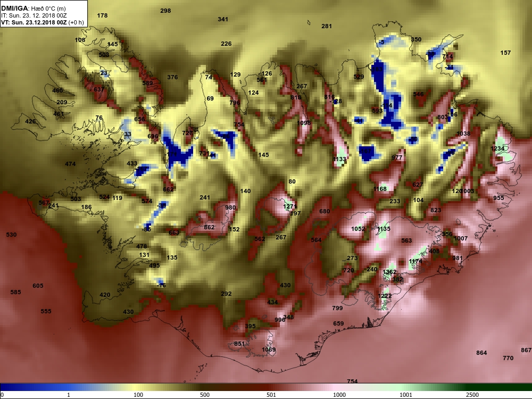532x399 pixels.
Task: Click the map value '662'
Action: point(168,189)
